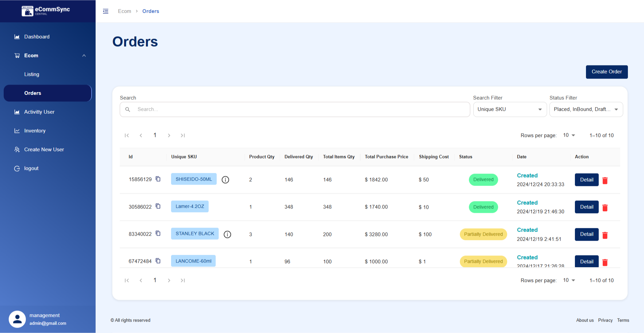The image size is (644, 333).
Task: Click Delivered status of order 15856129
Action: pyautogui.click(x=483, y=180)
